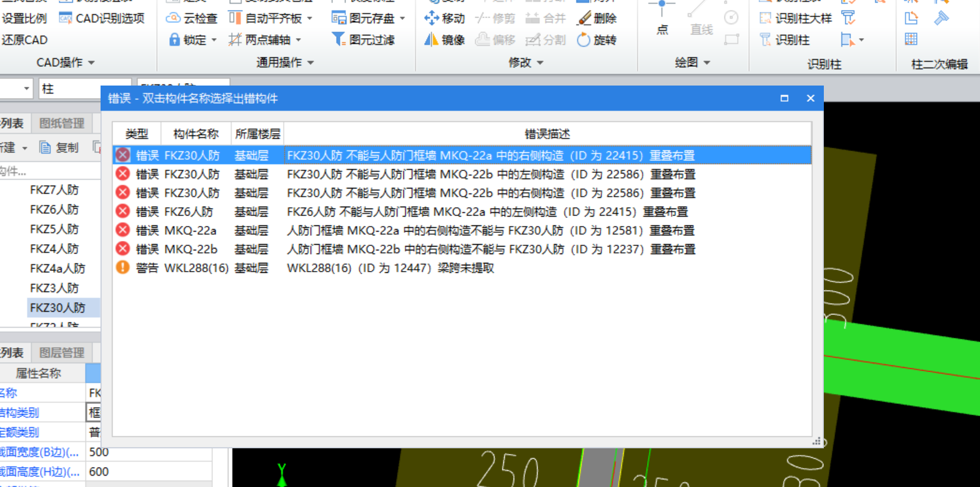Click the 结构类别 property name
980x487 pixels.
coord(20,413)
